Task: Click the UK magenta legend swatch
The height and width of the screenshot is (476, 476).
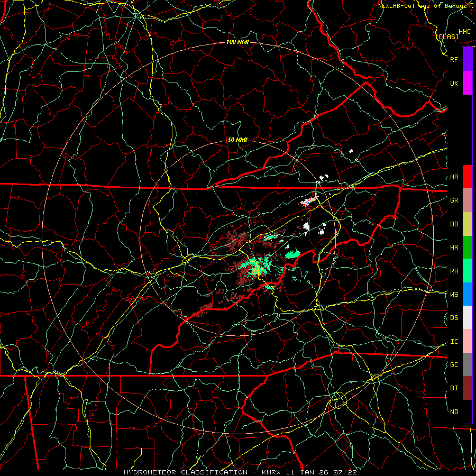Action: pos(467,83)
